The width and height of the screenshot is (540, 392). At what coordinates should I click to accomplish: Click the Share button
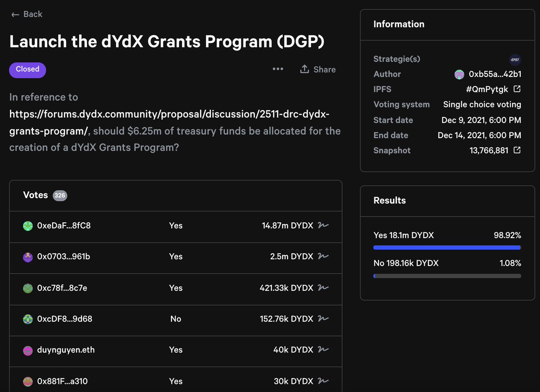(x=318, y=69)
